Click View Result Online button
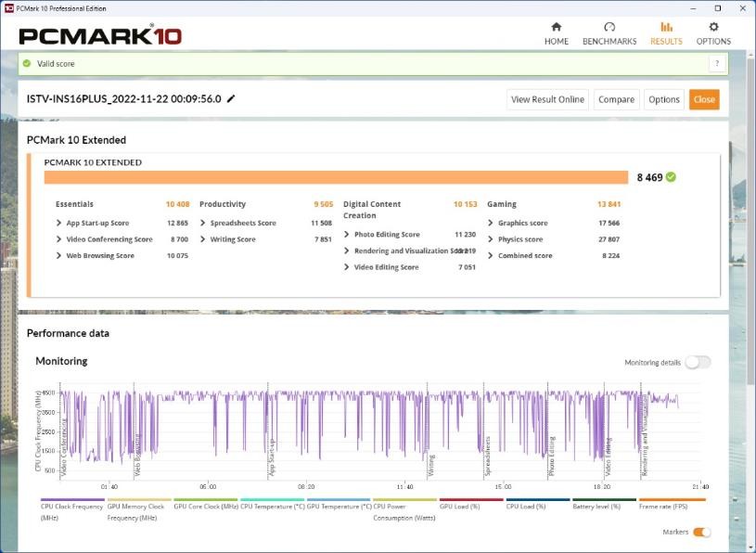756x553 pixels. (x=547, y=99)
